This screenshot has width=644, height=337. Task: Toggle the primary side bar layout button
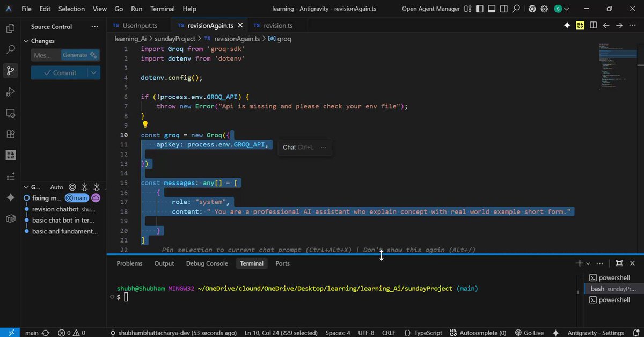pos(481,9)
